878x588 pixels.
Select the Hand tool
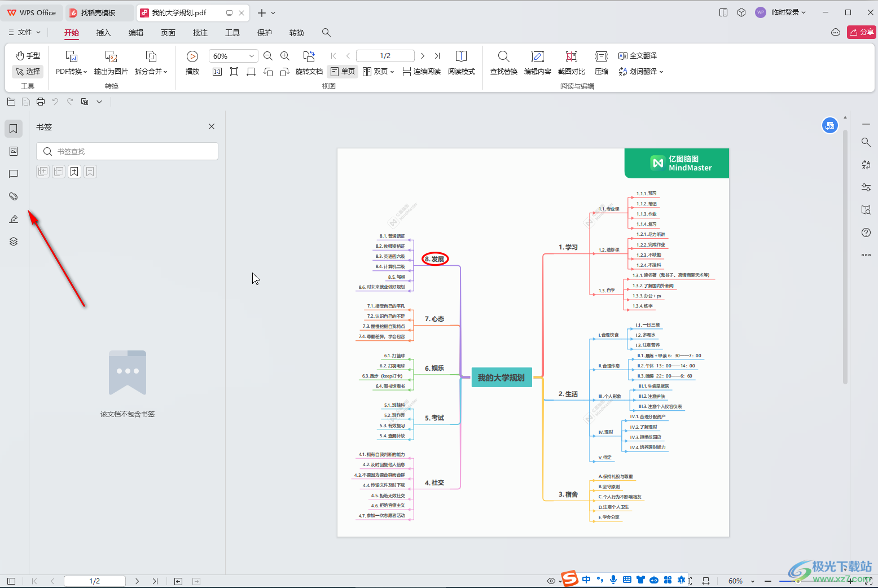click(x=28, y=55)
